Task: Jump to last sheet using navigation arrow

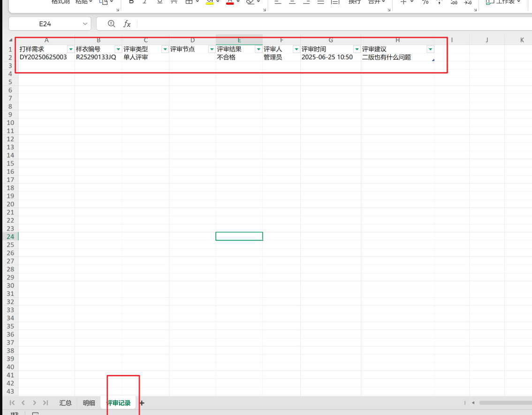Action: pos(46,403)
